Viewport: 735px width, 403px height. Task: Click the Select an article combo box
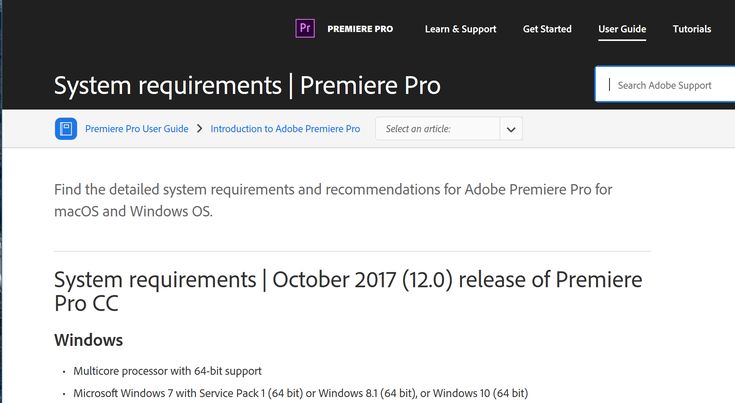[x=449, y=129]
